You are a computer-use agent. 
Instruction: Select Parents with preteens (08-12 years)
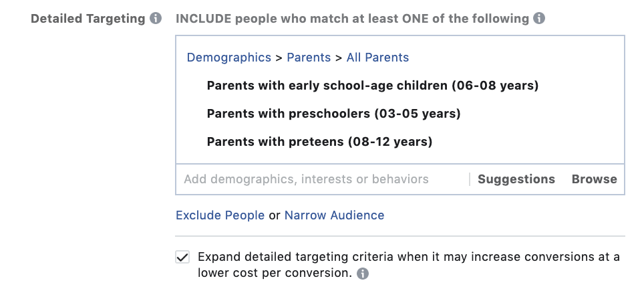(x=319, y=142)
